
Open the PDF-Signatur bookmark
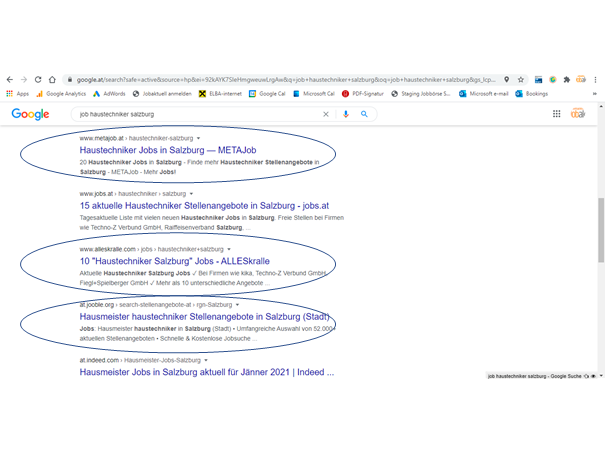pyautogui.click(x=363, y=94)
